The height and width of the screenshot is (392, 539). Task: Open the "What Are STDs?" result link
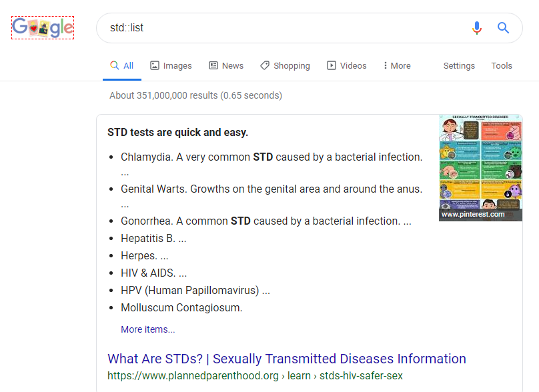(x=287, y=359)
